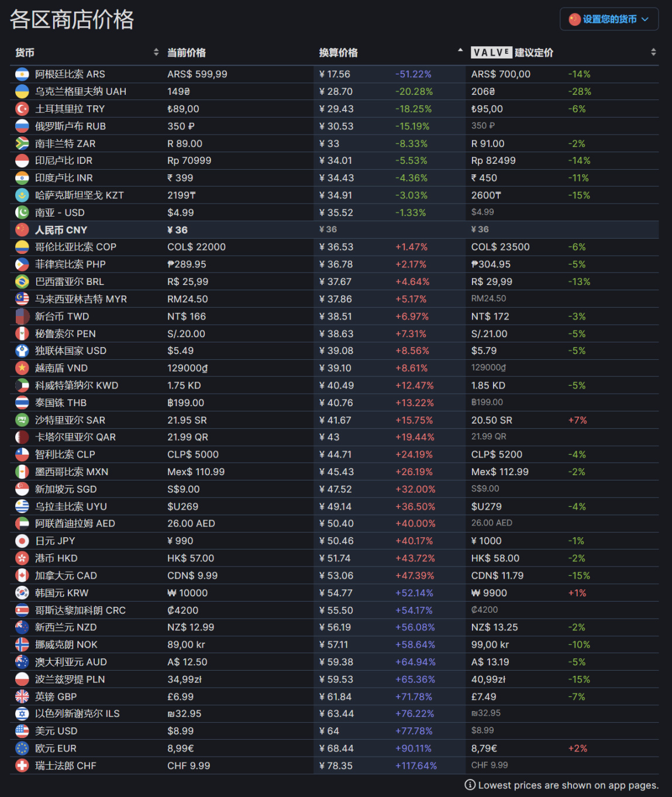The height and width of the screenshot is (797, 672).
Task: Click the 各区商店价格 page heading
Action: coord(72,19)
